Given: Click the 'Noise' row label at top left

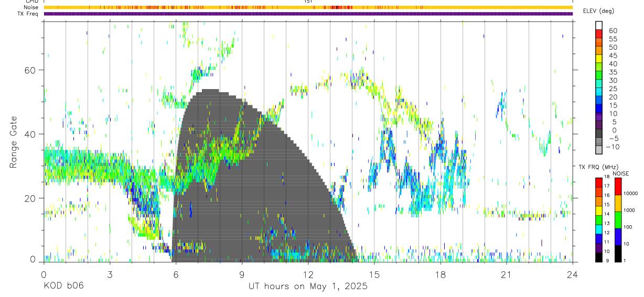Looking at the screenshot, I should point(31,7).
